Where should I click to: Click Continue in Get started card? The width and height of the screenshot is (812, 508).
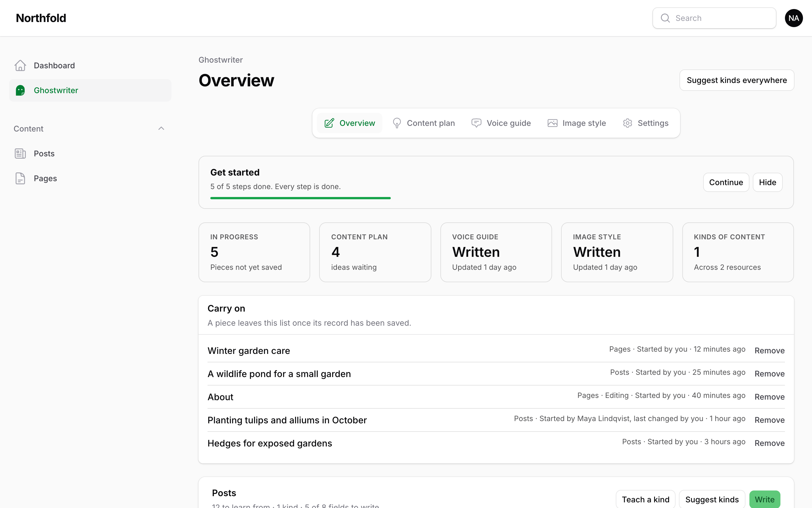726,182
